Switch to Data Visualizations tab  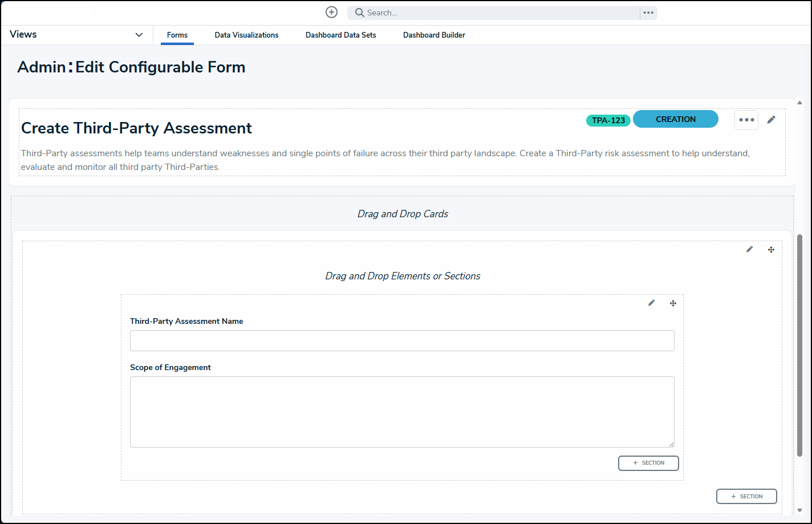click(x=246, y=35)
